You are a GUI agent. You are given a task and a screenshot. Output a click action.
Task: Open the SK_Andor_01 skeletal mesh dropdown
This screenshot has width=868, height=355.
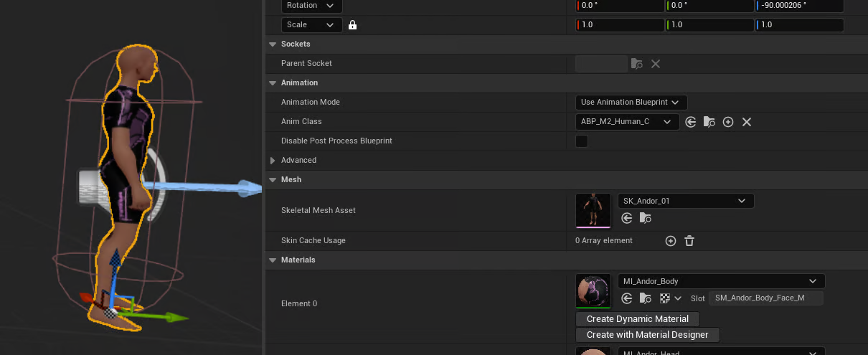685,202
